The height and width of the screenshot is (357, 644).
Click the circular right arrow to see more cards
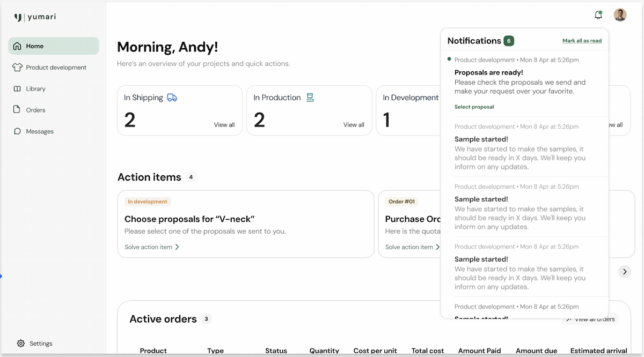(x=624, y=272)
